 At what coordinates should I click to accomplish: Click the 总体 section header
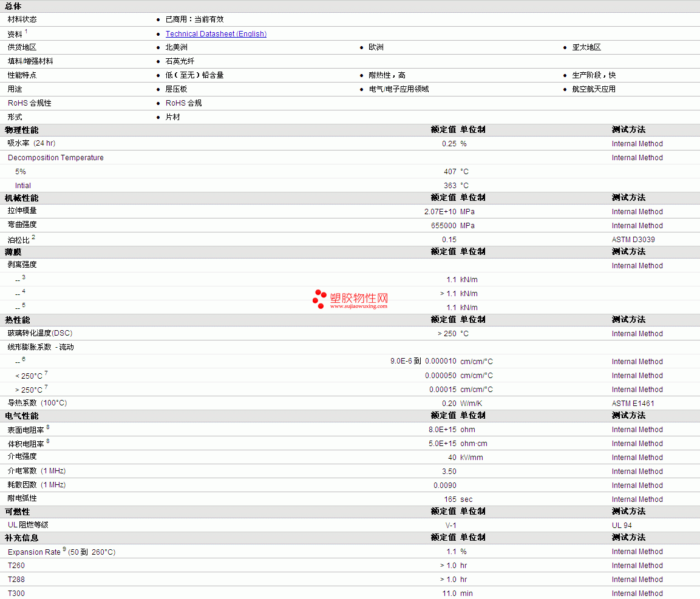click(x=13, y=7)
